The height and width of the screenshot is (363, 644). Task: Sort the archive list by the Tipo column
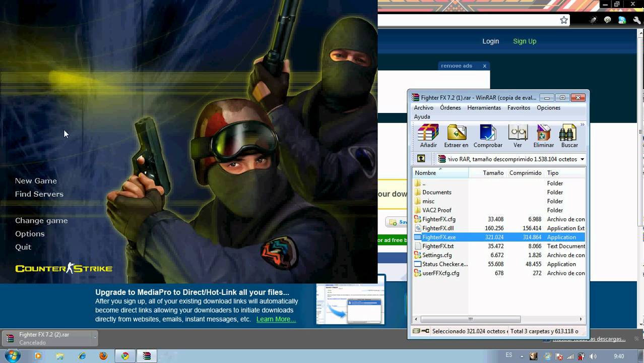[x=565, y=173]
